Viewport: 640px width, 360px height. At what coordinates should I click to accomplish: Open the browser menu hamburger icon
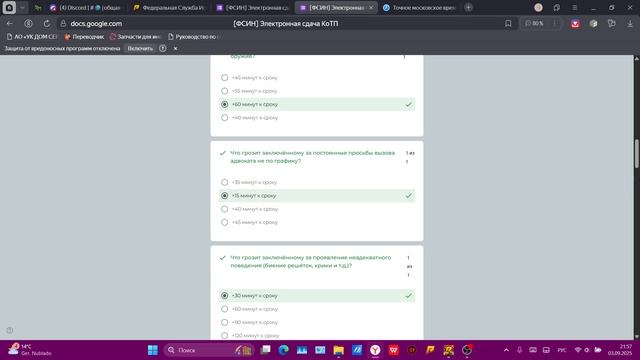(x=575, y=8)
